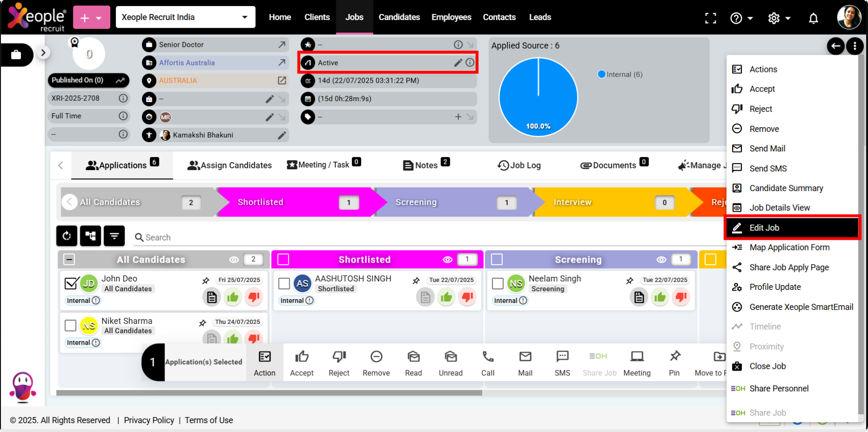The height and width of the screenshot is (432, 868).
Task: Click the pipeline stages back chevron
Action: tap(70, 202)
